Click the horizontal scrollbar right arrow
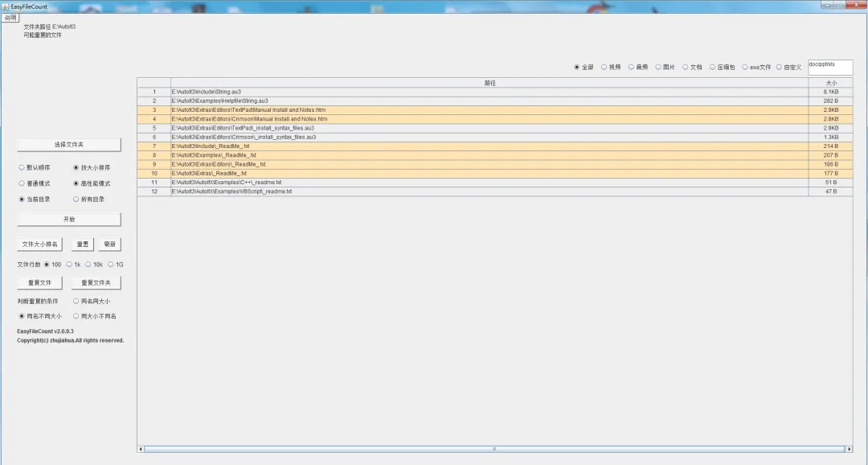868x465 pixels. [850, 449]
